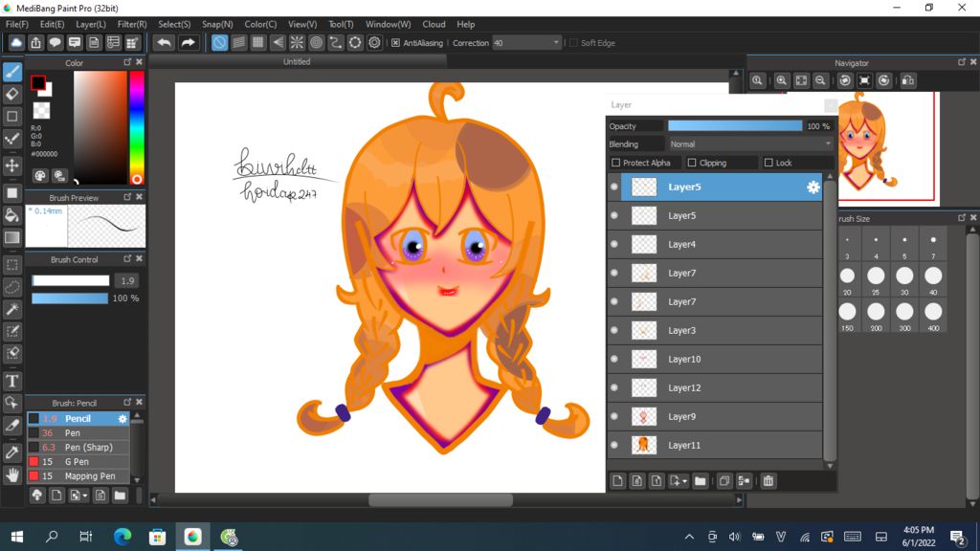Select the Gradient tool
Image resolution: width=980 pixels, height=551 pixels.
11,238
